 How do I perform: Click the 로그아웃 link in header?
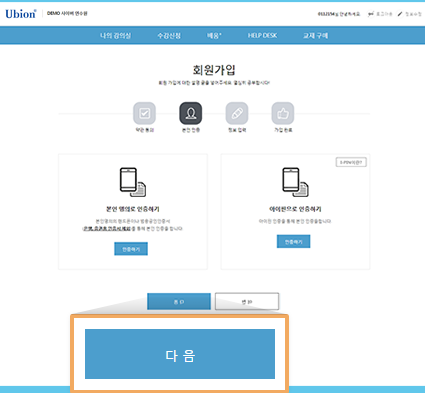pos(384,14)
